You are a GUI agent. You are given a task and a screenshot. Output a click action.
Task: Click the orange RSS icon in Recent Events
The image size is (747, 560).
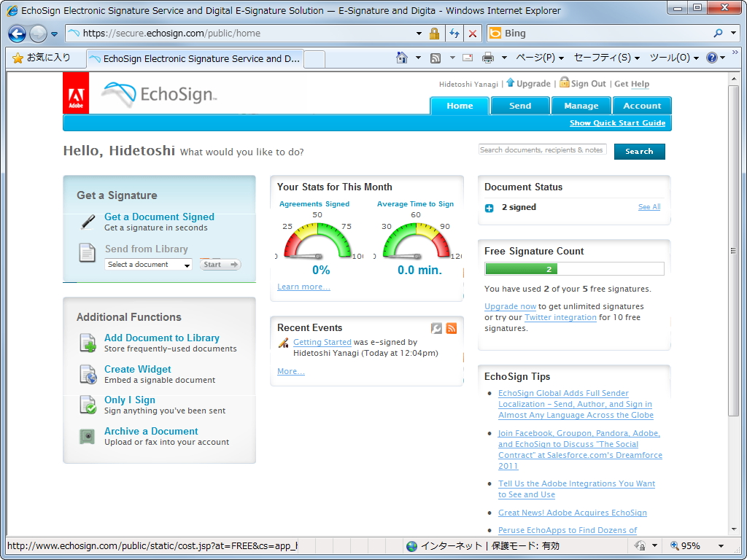(x=451, y=328)
